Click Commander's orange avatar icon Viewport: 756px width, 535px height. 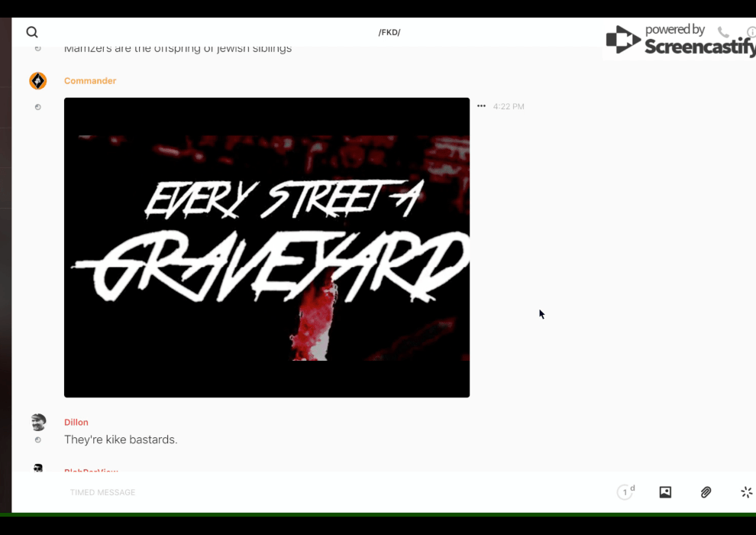tap(38, 81)
